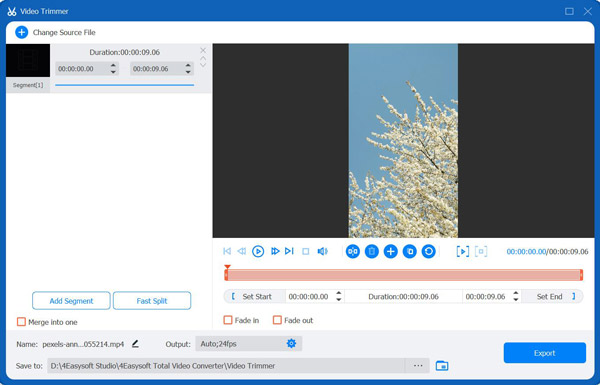Decrease Segment[1] start time in the list

tap(113, 72)
